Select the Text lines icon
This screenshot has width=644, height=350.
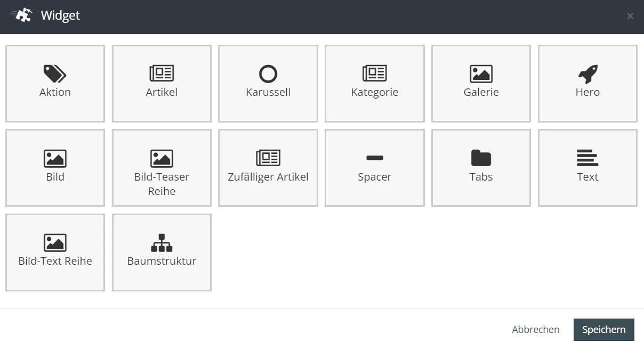pos(587,158)
